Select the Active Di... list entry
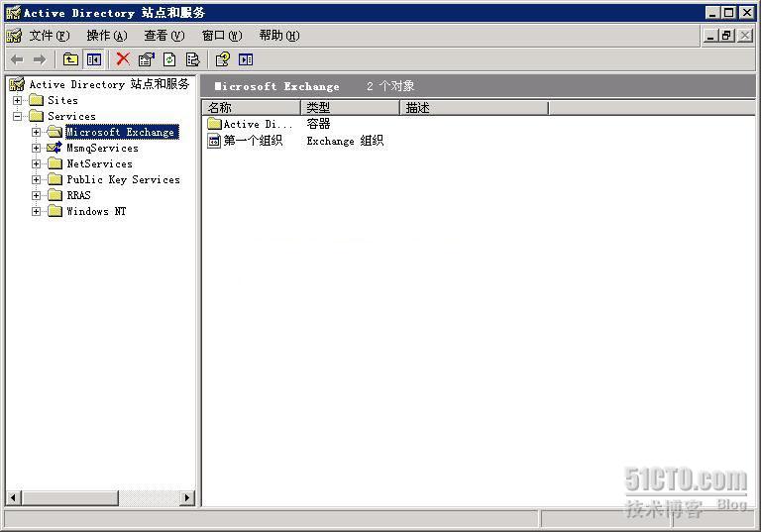Image resolution: width=761 pixels, height=532 pixels. point(258,124)
